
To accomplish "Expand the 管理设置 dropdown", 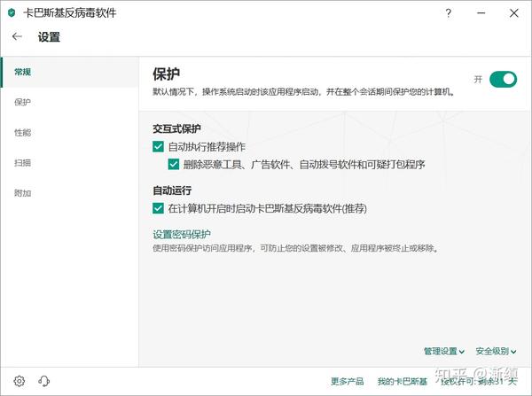I will [444, 351].
